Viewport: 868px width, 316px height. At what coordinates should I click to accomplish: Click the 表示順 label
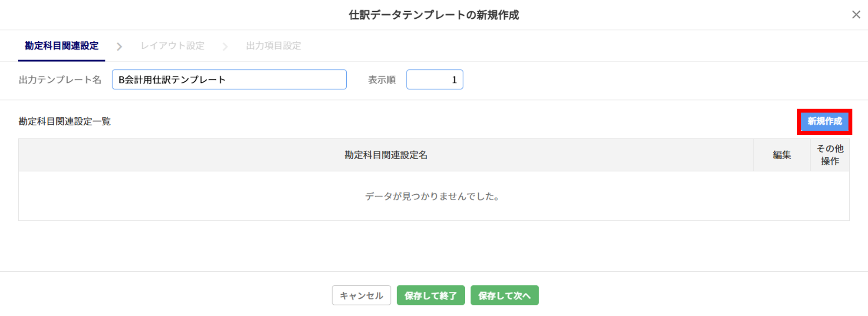click(382, 80)
